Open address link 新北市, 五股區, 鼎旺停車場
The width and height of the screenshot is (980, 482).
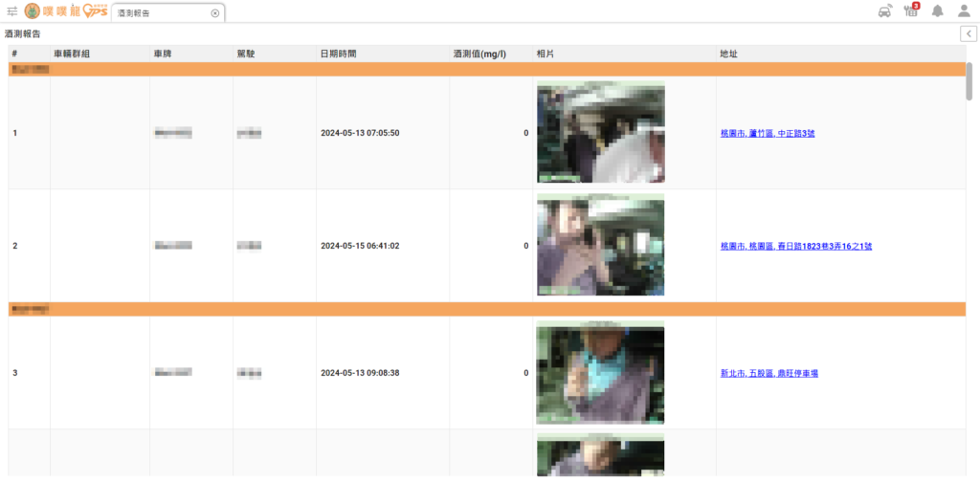769,373
